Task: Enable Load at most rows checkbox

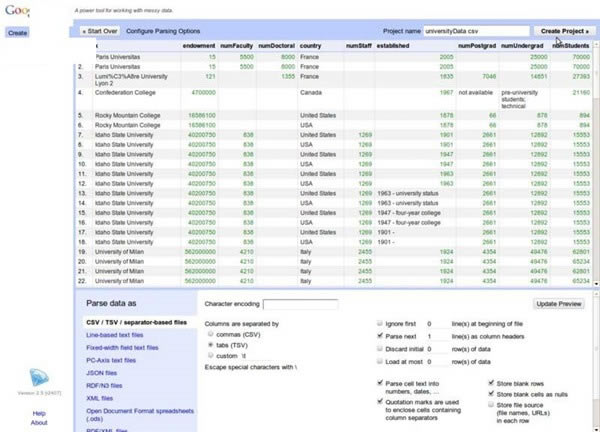Action: [x=380, y=361]
